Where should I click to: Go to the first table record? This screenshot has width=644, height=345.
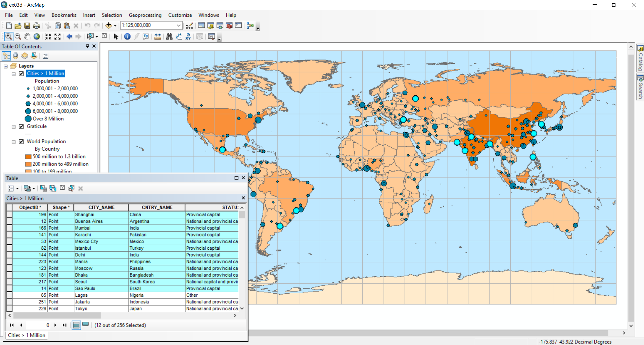[x=12, y=325]
